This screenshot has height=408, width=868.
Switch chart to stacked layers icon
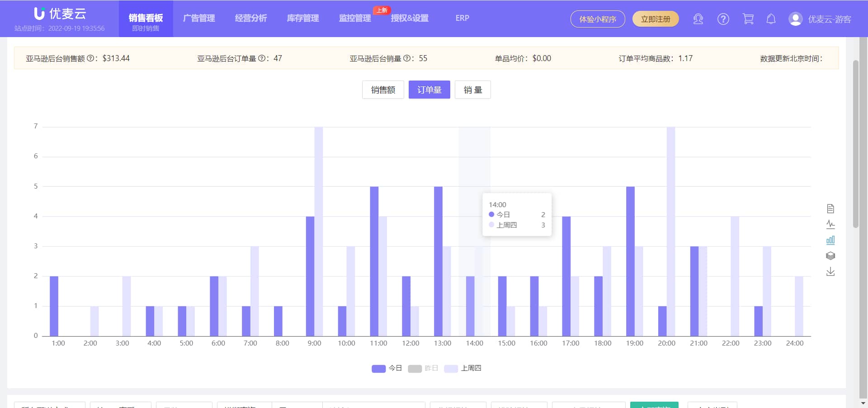[830, 256]
